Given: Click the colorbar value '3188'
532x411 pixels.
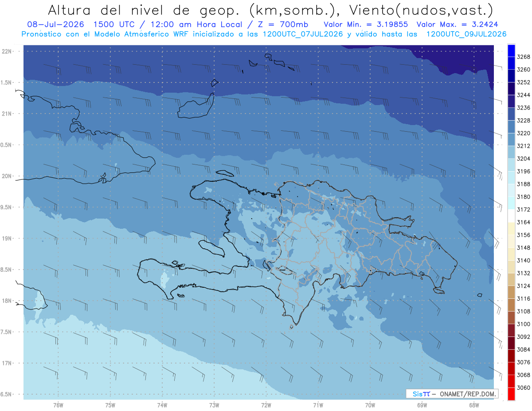Looking at the screenshot, I should 524,184.
